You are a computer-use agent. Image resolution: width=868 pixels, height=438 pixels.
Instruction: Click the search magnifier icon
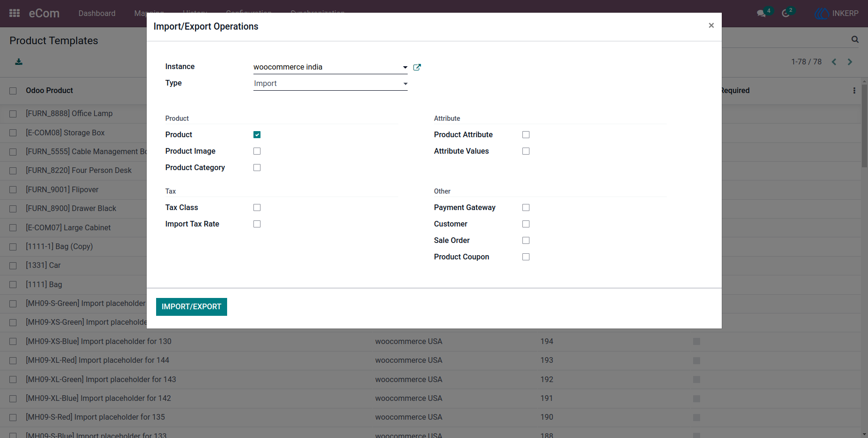pos(855,39)
